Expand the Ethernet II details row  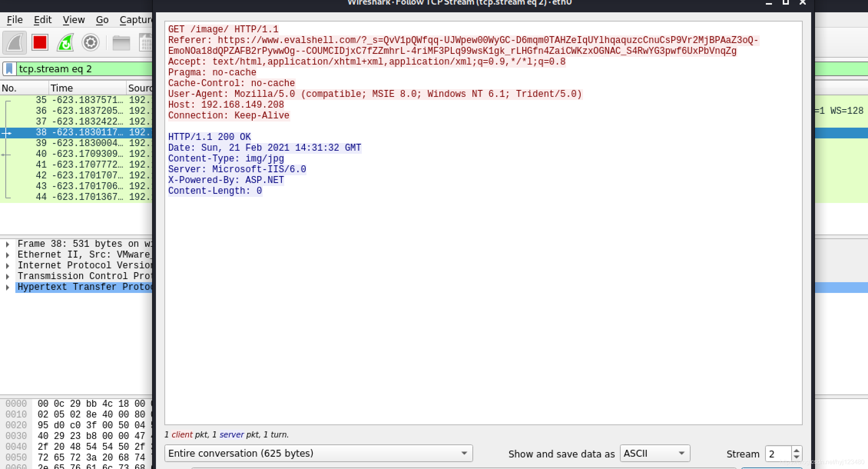[x=7, y=255]
